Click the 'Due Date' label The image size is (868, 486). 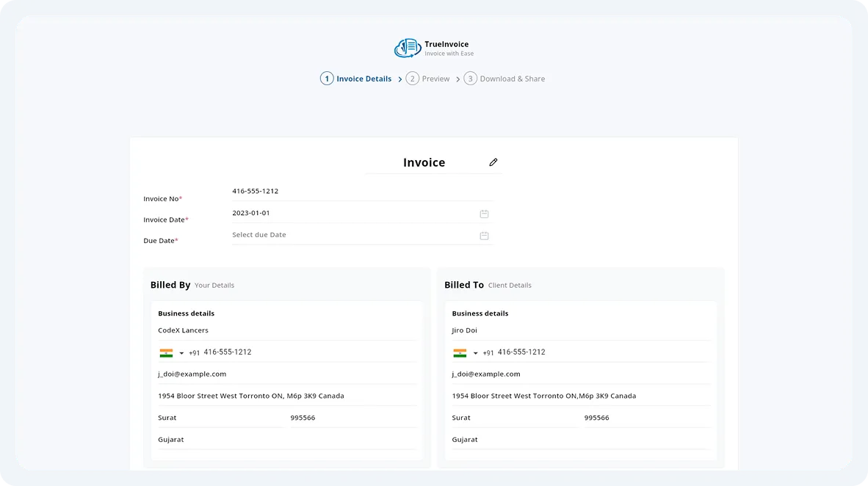161,241
